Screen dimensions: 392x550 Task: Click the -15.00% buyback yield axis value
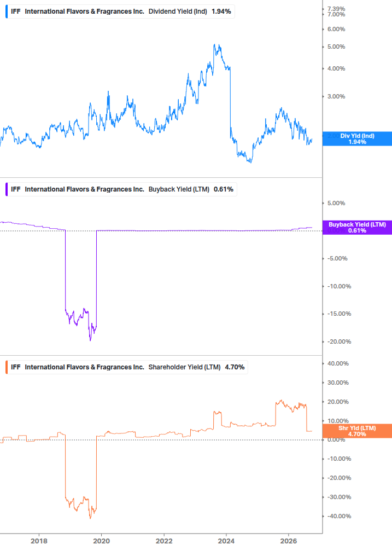tap(339, 314)
